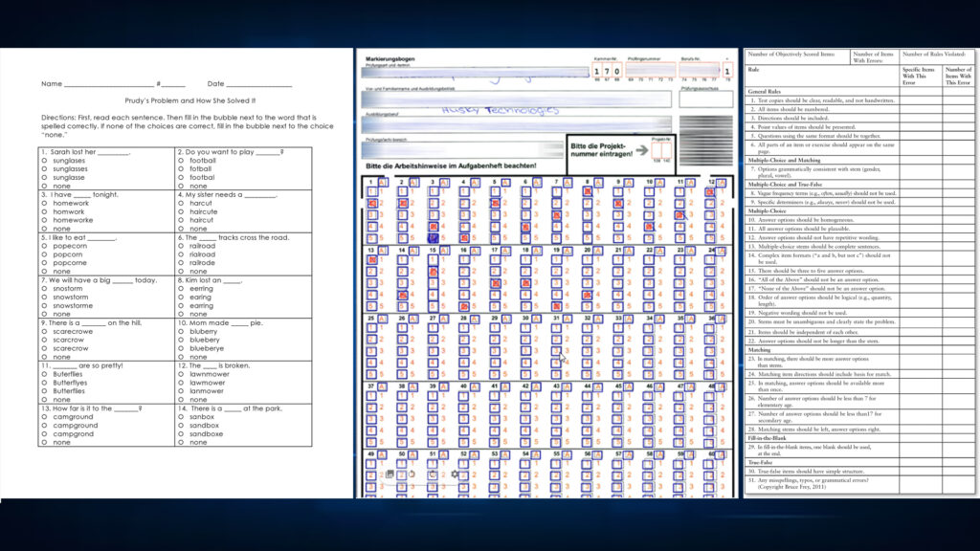Viewport: 980px width, 551px height.
Task: Click question stem '1. Sarah lost her'
Action: tap(69, 152)
